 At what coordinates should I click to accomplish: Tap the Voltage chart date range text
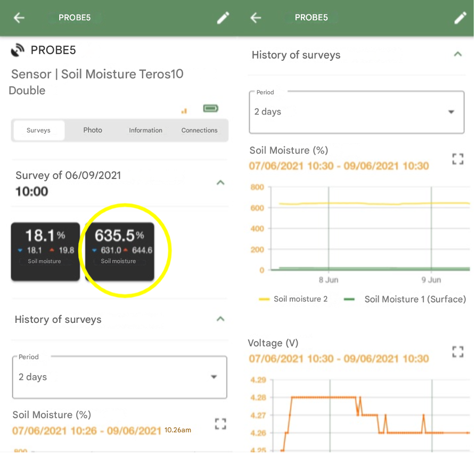(x=339, y=359)
